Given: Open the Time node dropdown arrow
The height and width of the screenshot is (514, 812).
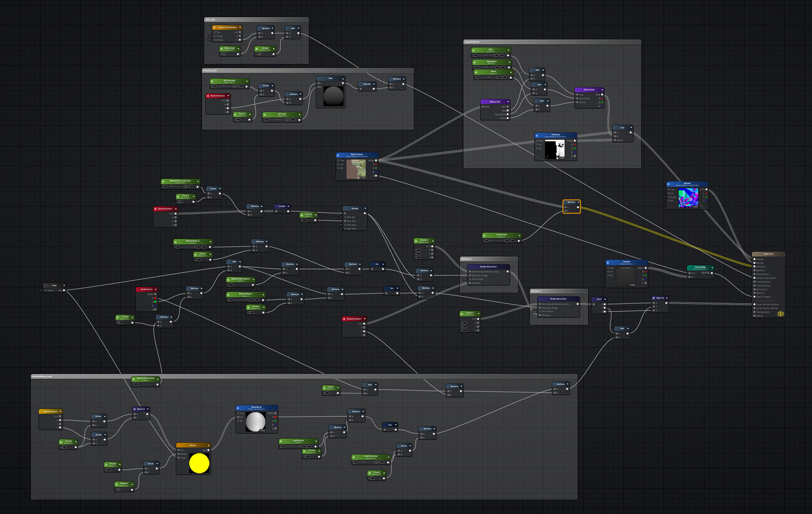Looking at the screenshot, I should coord(64,286).
